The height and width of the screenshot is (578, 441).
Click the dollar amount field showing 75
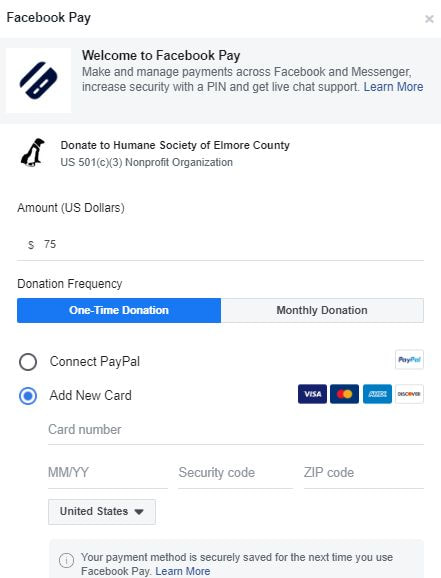(x=220, y=245)
